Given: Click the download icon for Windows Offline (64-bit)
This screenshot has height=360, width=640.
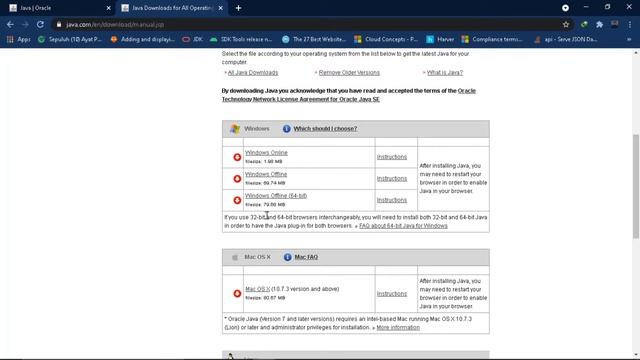Looking at the screenshot, I should (237, 200).
